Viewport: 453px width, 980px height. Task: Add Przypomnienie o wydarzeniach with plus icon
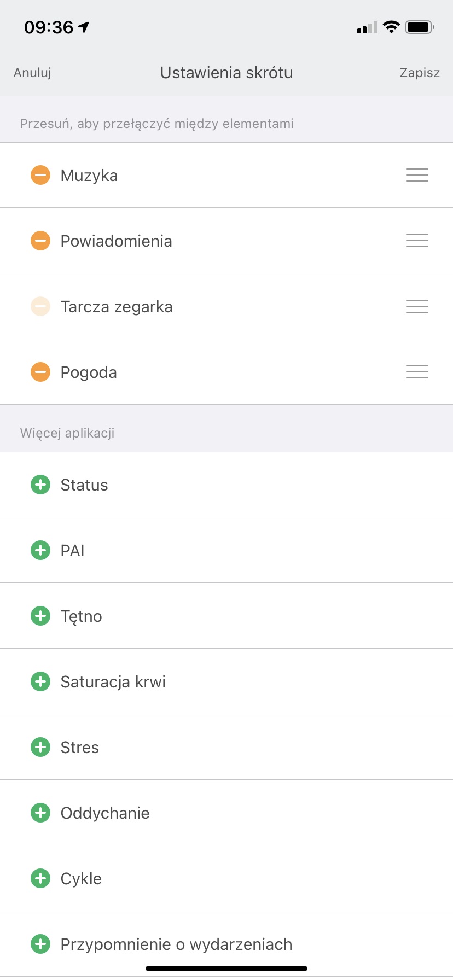point(40,944)
